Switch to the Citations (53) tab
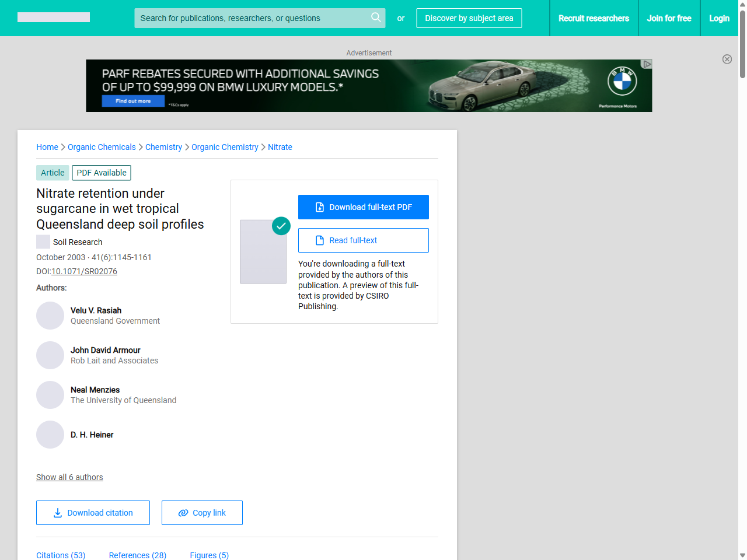The image size is (747, 560). coord(61,555)
